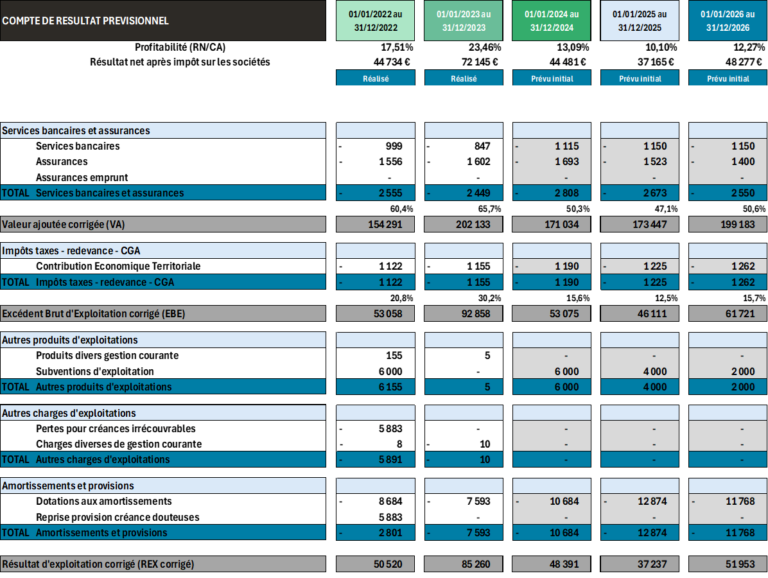The width and height of the screenshot is (768, 578).
Task: Select the Autres charges d'exploitations section heading
Action: point(163,413)
